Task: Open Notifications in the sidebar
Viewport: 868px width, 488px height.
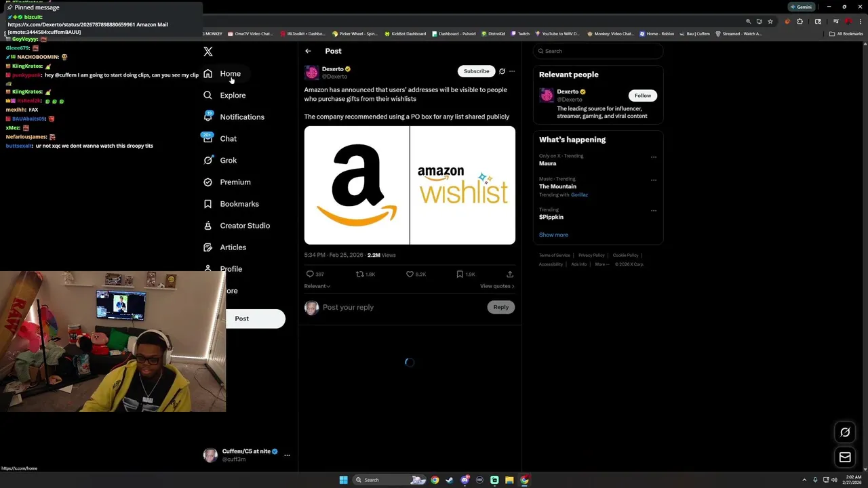Action: [x=234, y=117]
